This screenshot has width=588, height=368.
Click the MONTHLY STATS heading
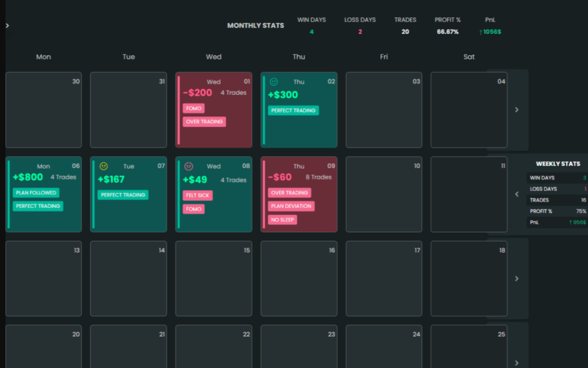coord(255,26)
